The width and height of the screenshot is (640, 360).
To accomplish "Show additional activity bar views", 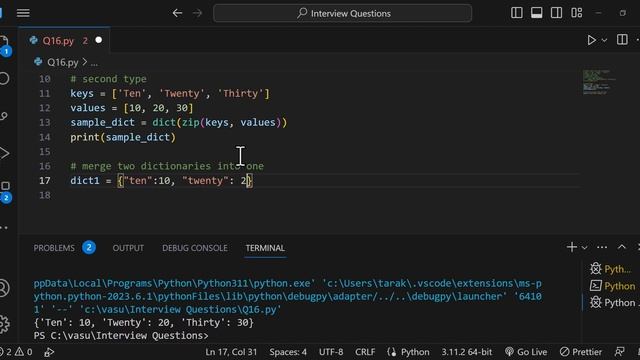I will coord(4,228).
